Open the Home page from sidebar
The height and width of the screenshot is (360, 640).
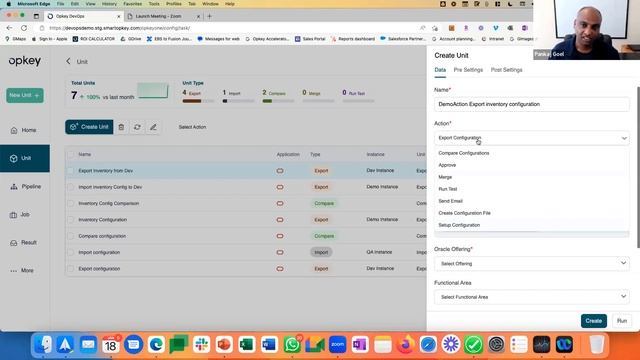point(24,130)
